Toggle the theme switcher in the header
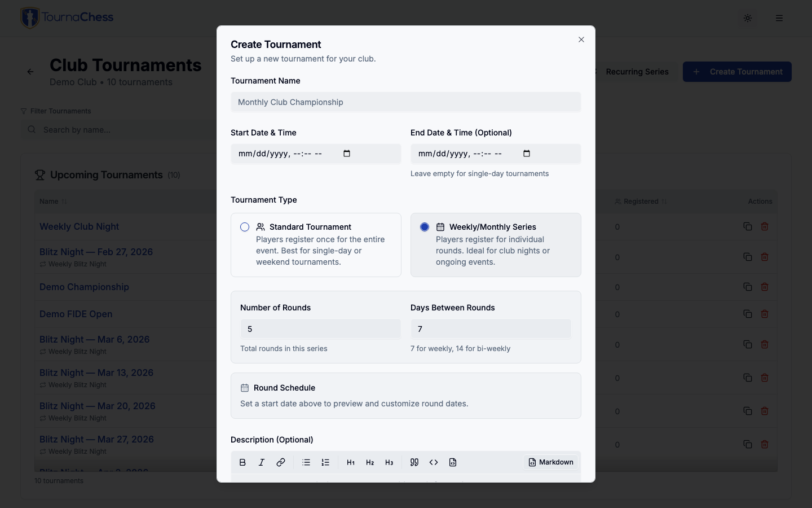The height and width of the screenshot is (508, 812). [x=748, y=18]
